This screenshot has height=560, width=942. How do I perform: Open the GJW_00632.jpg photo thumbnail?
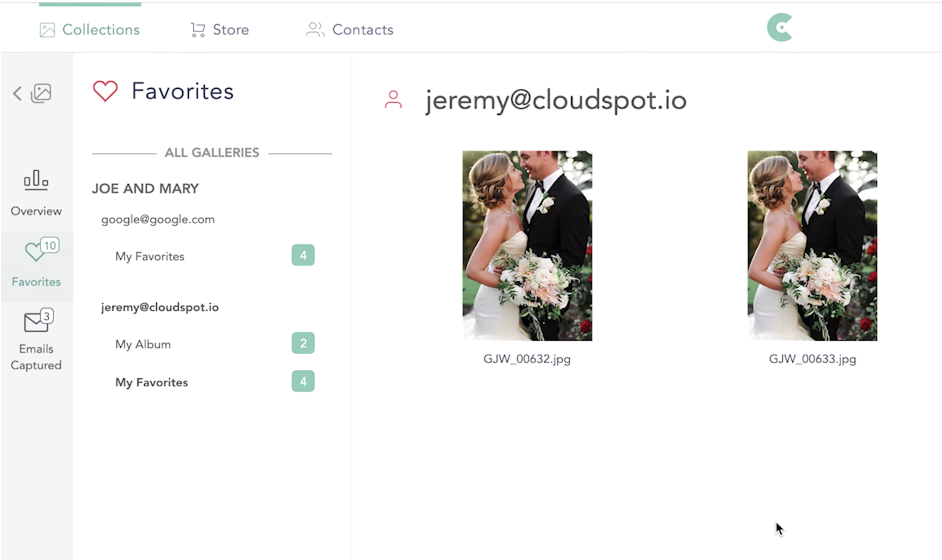(528, 245)
